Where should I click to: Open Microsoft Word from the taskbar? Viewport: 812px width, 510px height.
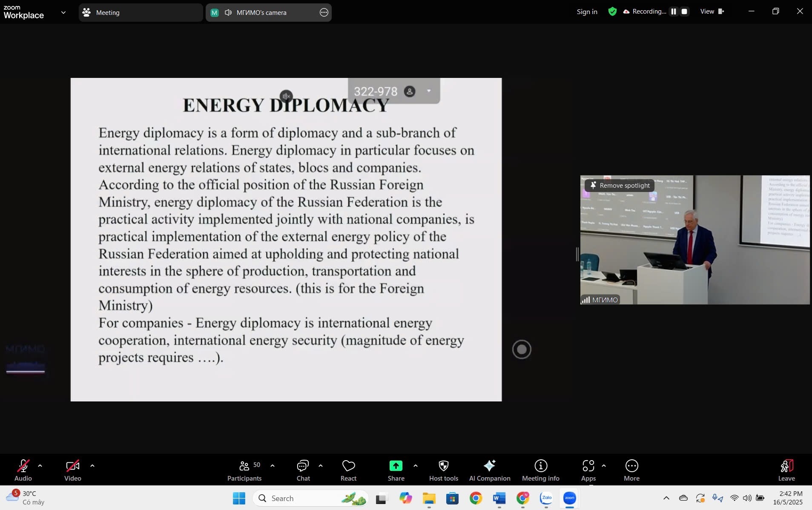[x=499, y=498]
